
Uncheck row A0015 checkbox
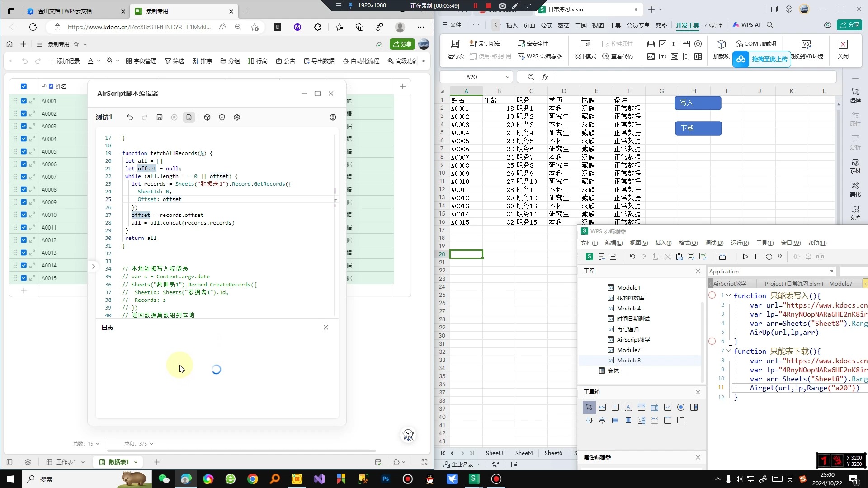point(24,278)
